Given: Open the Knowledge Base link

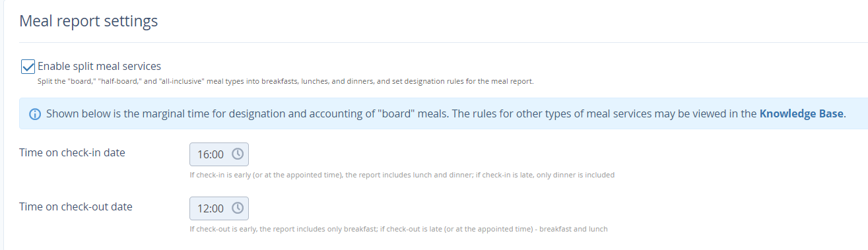Looking at the screenshot, I should point(801,113).
